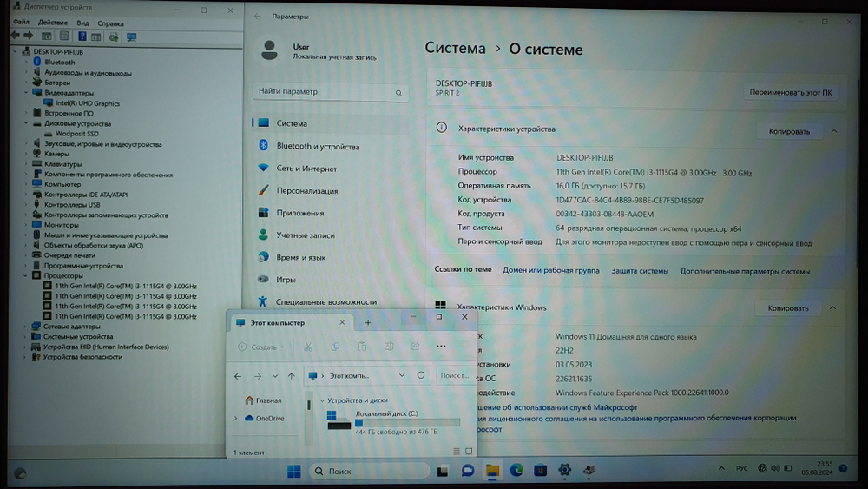Click the blue Help icon in Device Manager toolbar
Image resolution: width=868 pixels, height=489 pixels.
pos(82,36)
